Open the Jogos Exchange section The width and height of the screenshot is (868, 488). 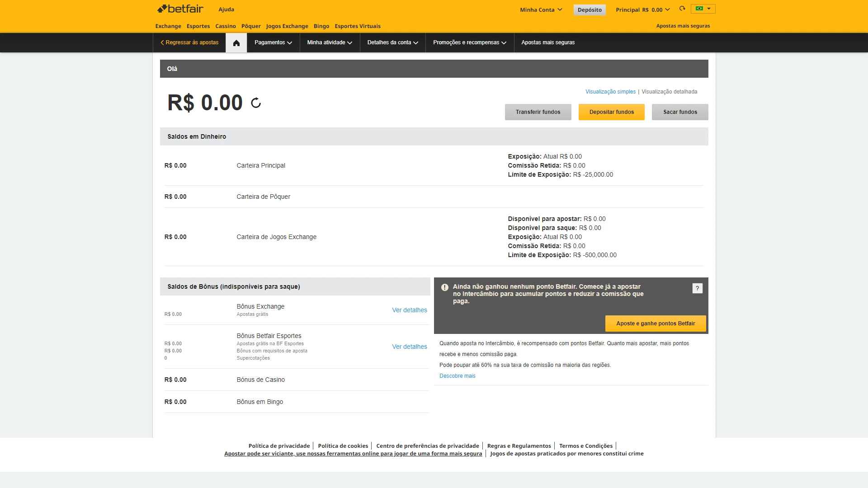tap(287, 26)
